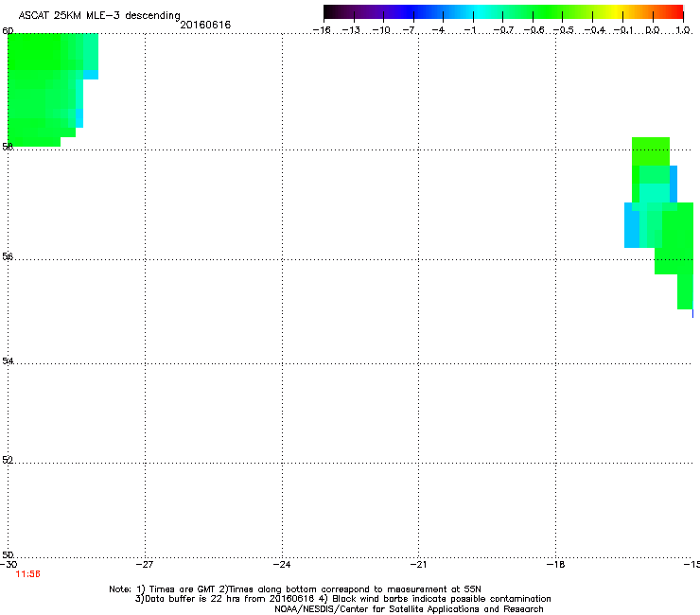700x615 pixels.
Task: Click the latitude axis label "58"
Action: (8, 147)
